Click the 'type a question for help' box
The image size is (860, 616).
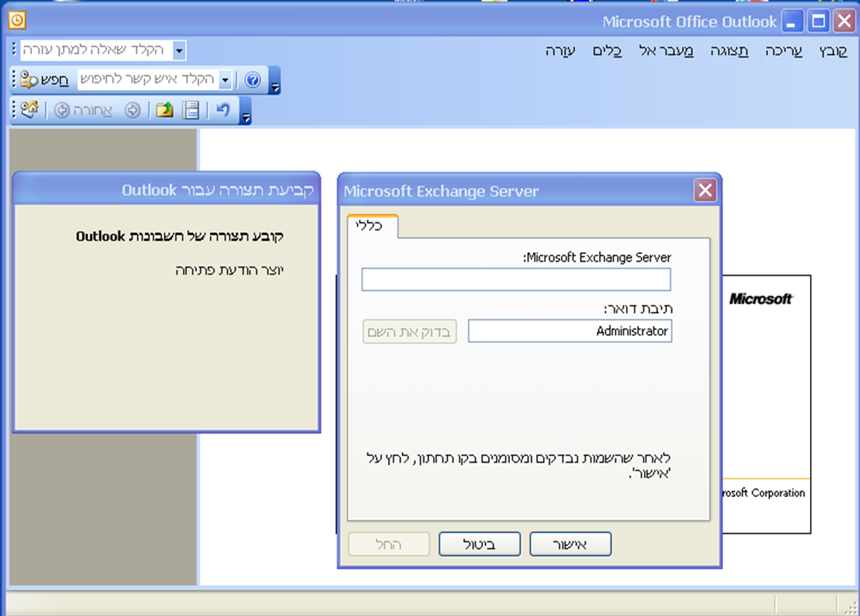click(x=96, y=50)
